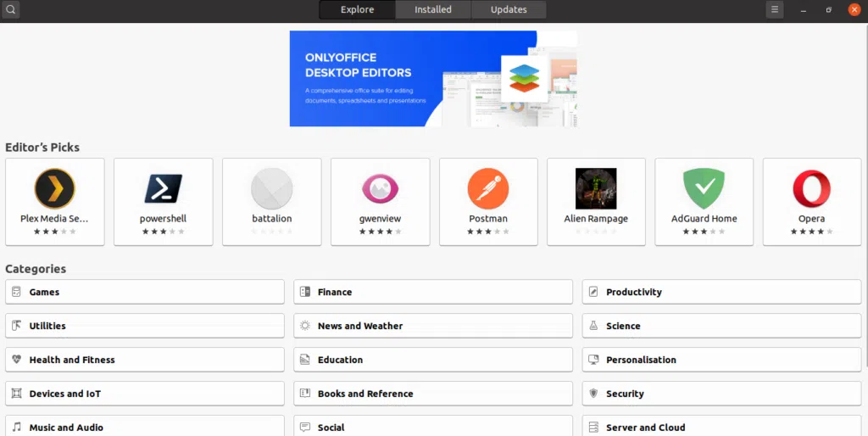
Task: Switch to the Explore tab
Action: 357,9
